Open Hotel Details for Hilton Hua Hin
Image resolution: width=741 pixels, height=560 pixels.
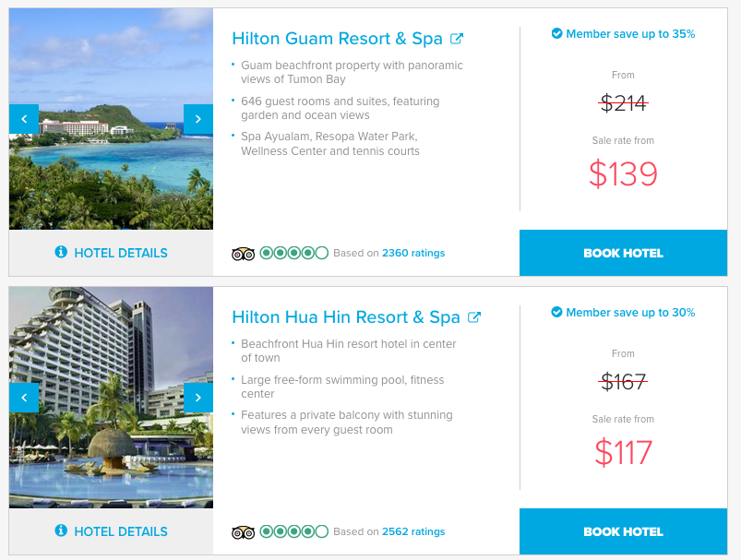coord(111,531)
